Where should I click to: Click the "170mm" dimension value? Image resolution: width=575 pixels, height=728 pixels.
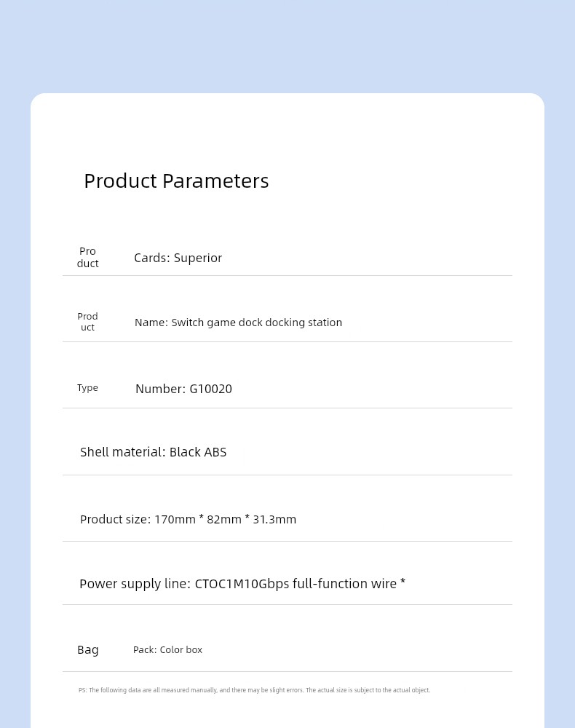(175, 520)
